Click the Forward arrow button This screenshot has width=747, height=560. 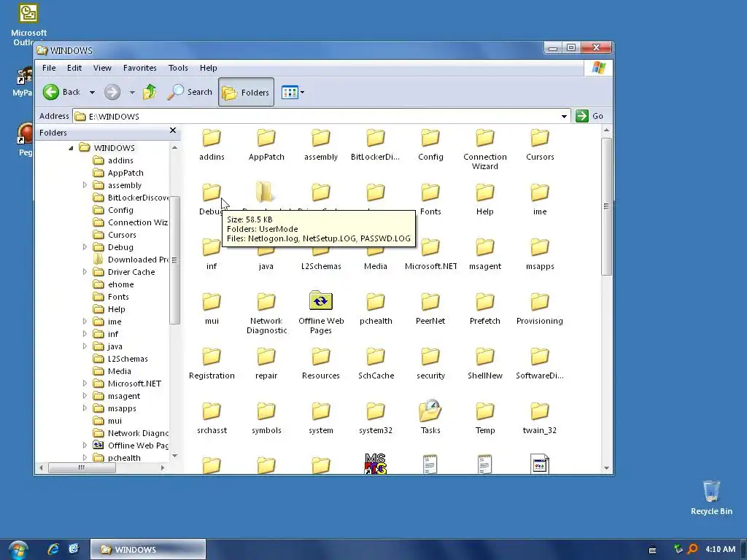coord(112,92)
